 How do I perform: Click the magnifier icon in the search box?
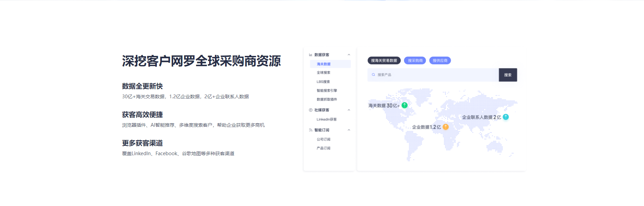(373, 75)
